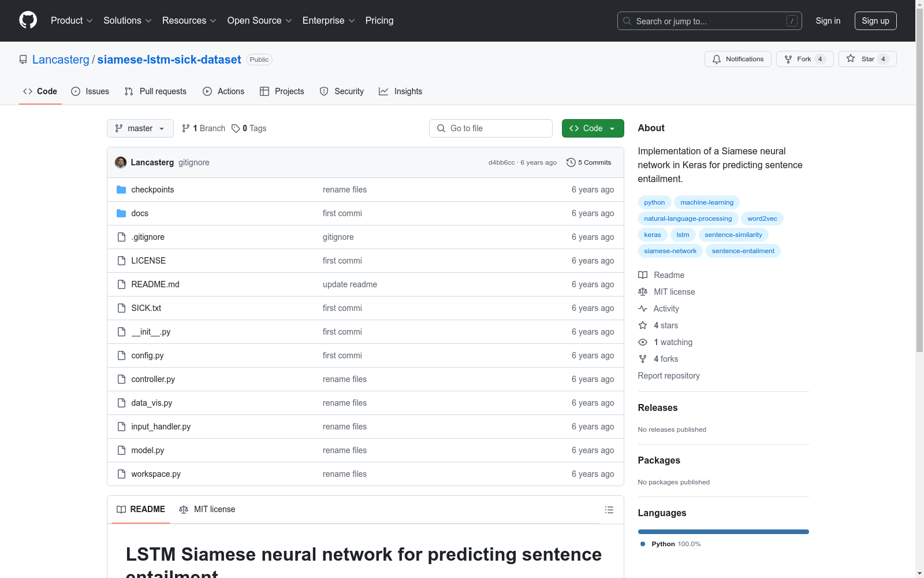
Task: Click the Go to file search field
Action: point(491,128)
